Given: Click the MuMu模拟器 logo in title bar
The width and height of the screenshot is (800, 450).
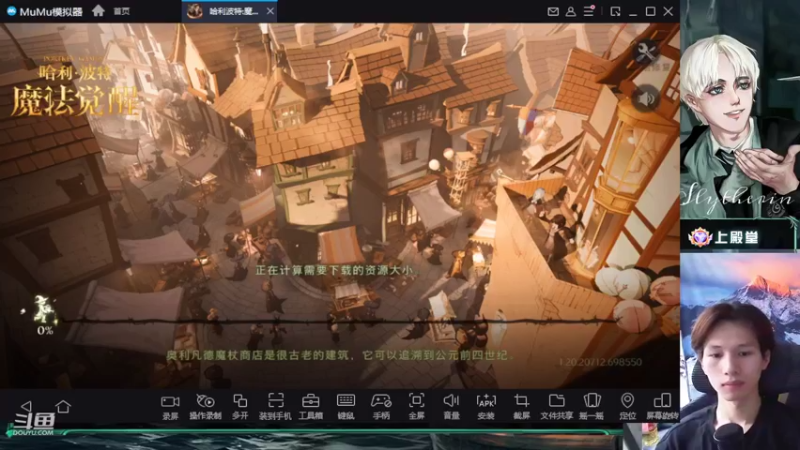Looking at the screenshot, I should [x=44, y=11].
